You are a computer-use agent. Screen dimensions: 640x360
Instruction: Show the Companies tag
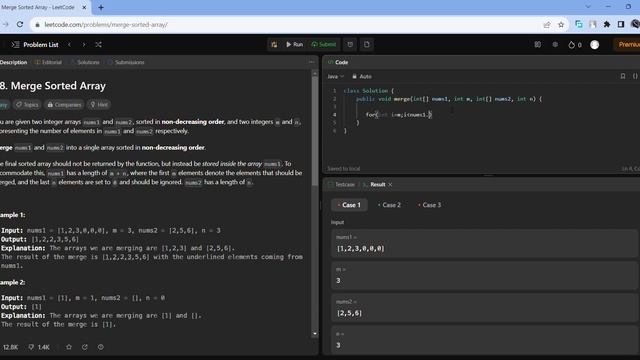point(64,105)
